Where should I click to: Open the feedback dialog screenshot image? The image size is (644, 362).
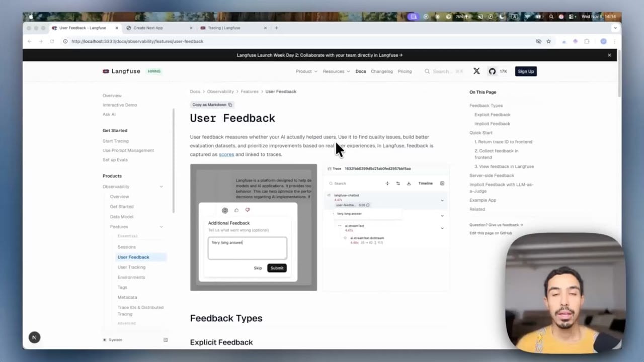tap(254, 227)
